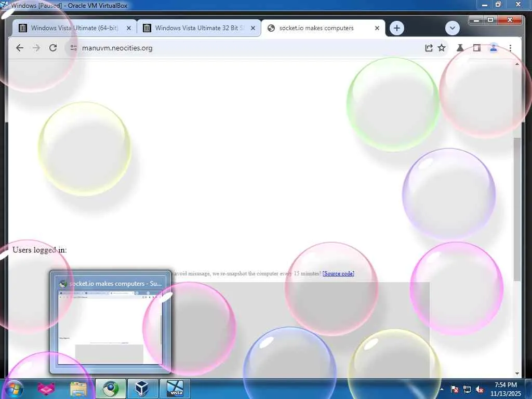Reload the manuvm.neocities.org page
This screenshot has height=399, width=532.
tap(53, 48)
